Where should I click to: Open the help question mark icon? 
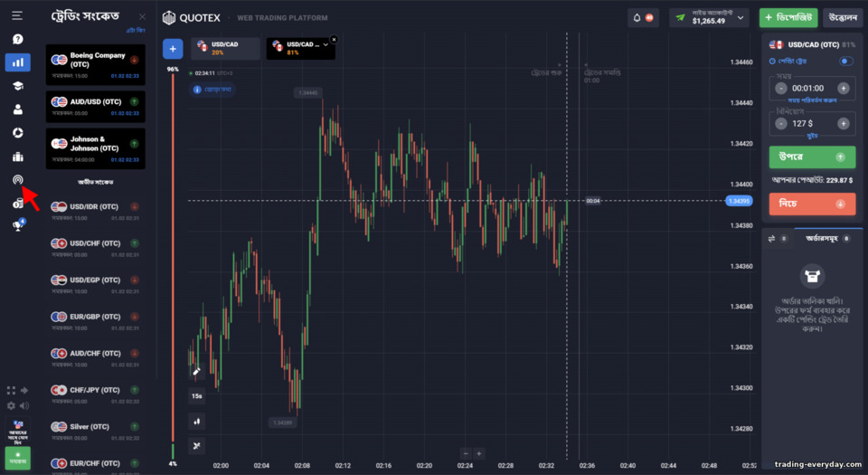coord(18,39)
